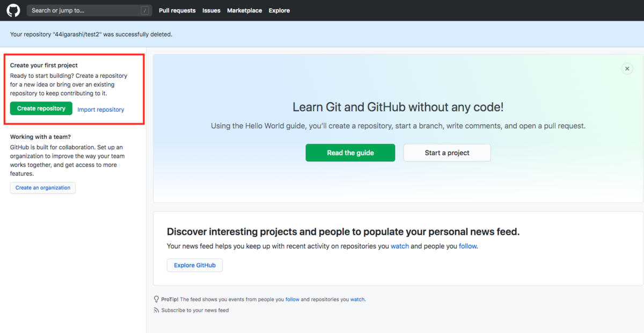Click the Explore GitHub button
Viewport: 644px width, 333px height.
point(195,265)
